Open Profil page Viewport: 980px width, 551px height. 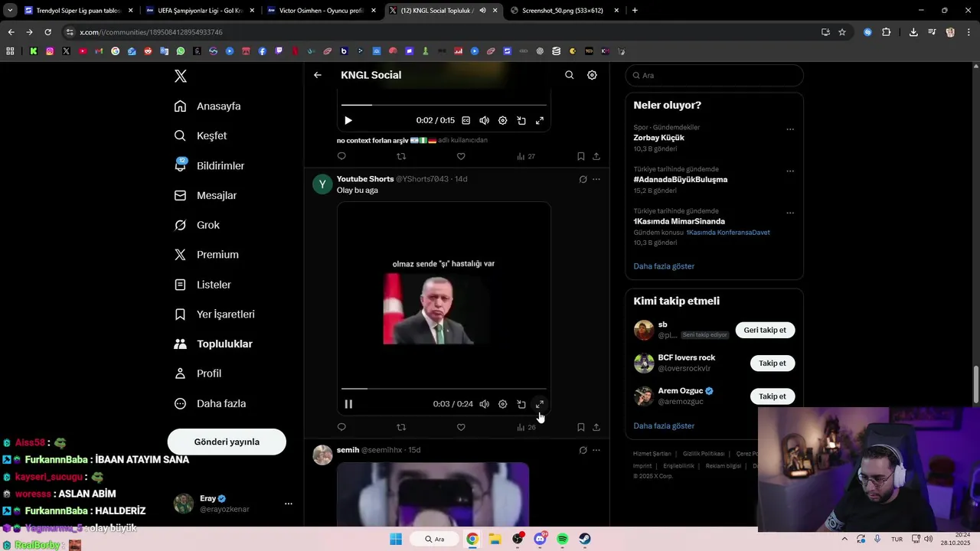point(198,373)
